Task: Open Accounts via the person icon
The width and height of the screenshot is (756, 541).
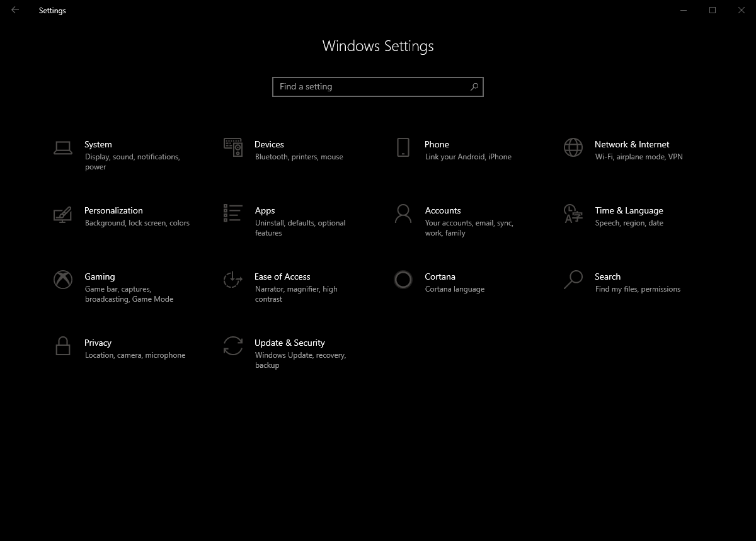Action: (x=403, y=214)
